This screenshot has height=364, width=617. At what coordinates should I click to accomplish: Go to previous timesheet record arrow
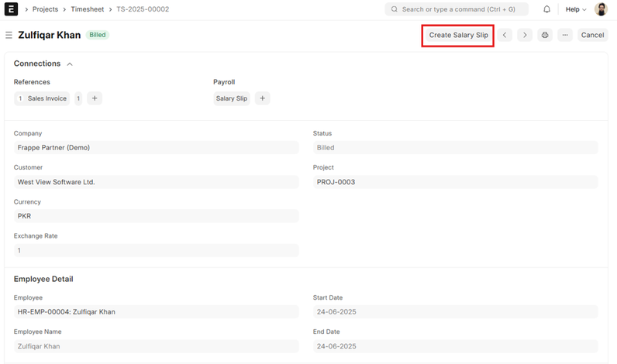[505, 35]
